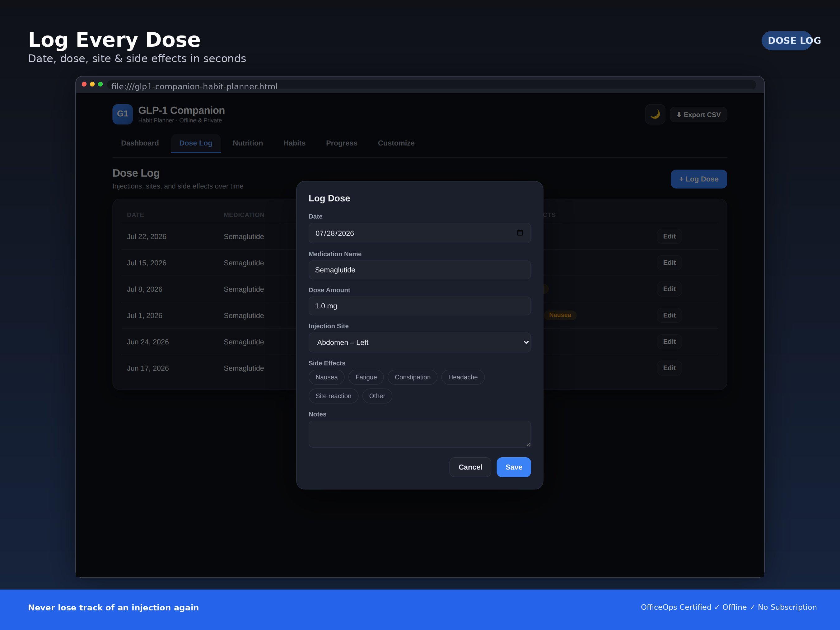The height and width of the screenshot is (630, 840).
Task: Toggle the Headache side effect chip
Action: 463,377
